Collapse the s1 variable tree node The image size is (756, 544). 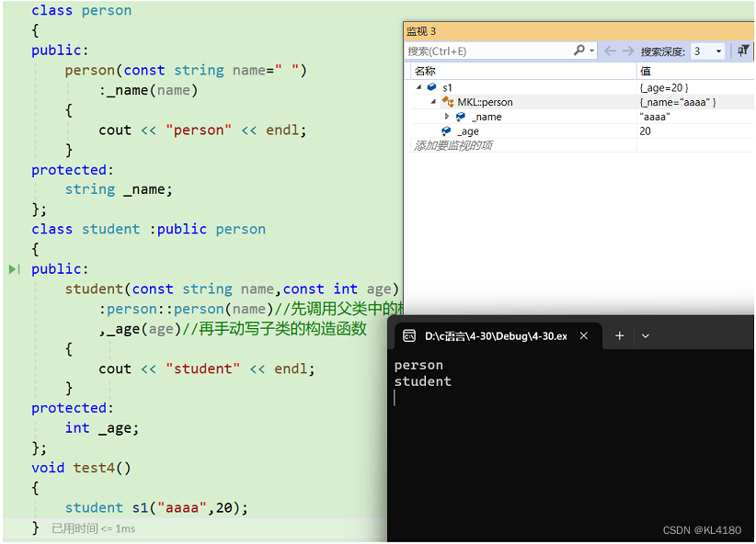418,87
